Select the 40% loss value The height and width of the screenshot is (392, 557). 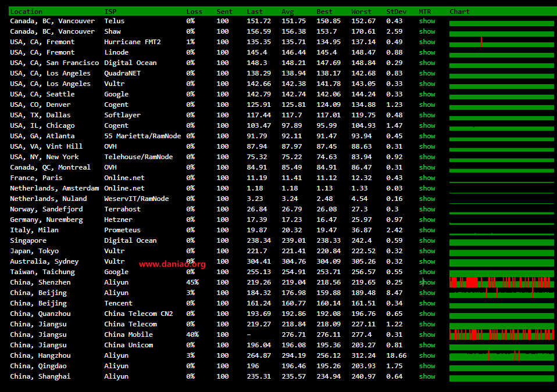point(192,335)
